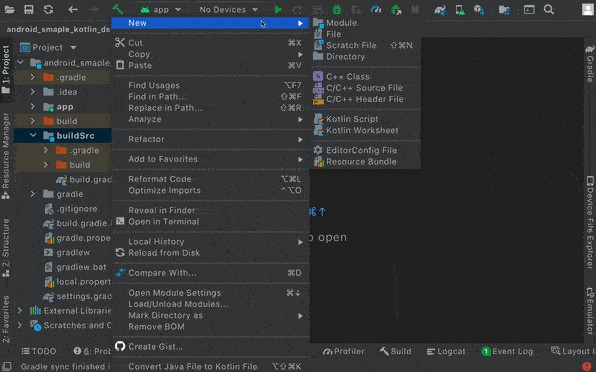Choose Scratch File in the New submenu
This screenshot has width=596, height=372.
click(365, 45)
